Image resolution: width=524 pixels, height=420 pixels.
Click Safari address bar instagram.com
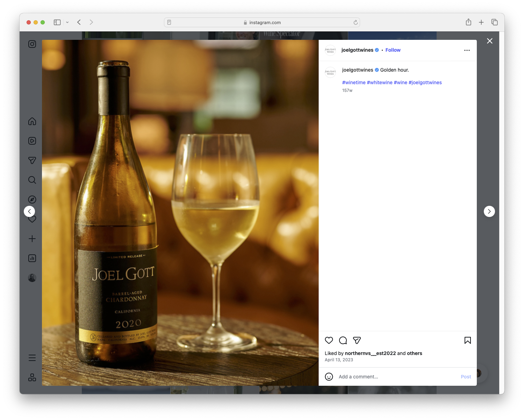pyautogui.click(x=262, y=22)
